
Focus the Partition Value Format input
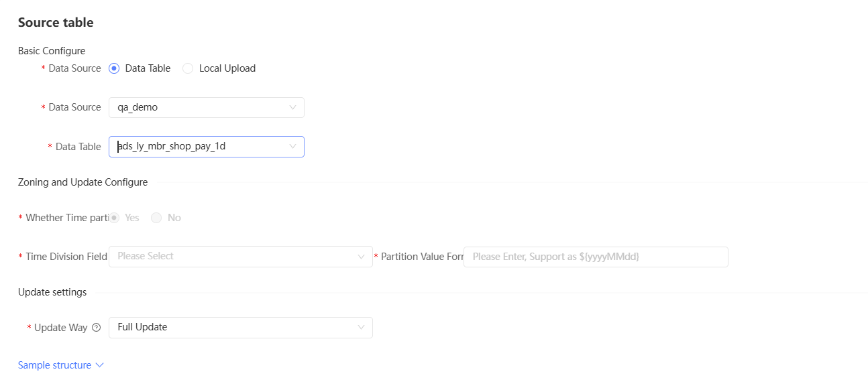[595, 257]
